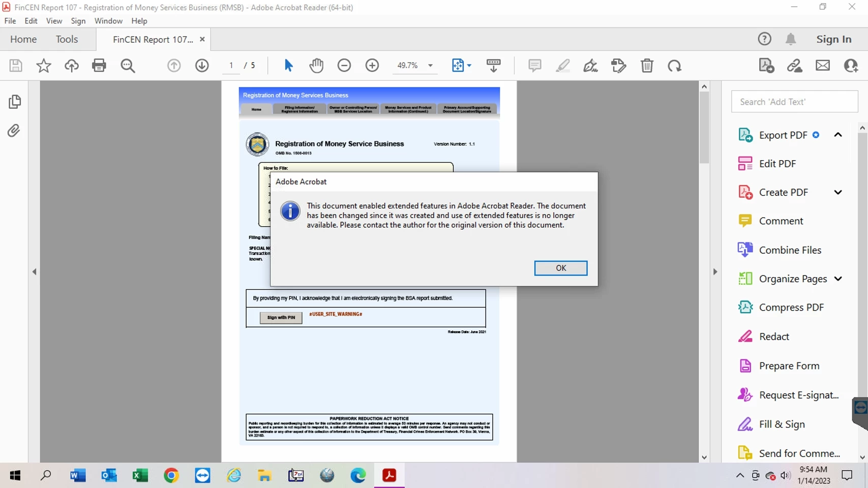
Task: Collapse the right tools pane arrow
Action: [715, 271]
